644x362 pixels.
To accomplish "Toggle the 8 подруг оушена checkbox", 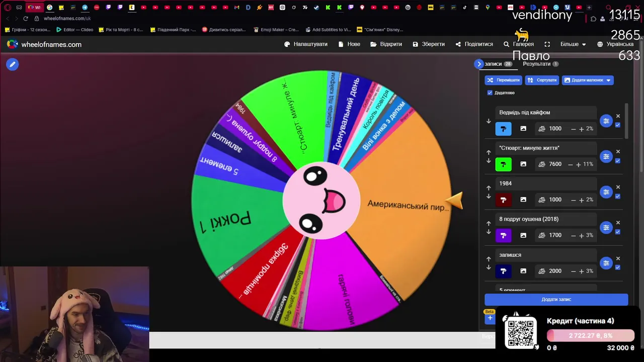I will point(618,232).
